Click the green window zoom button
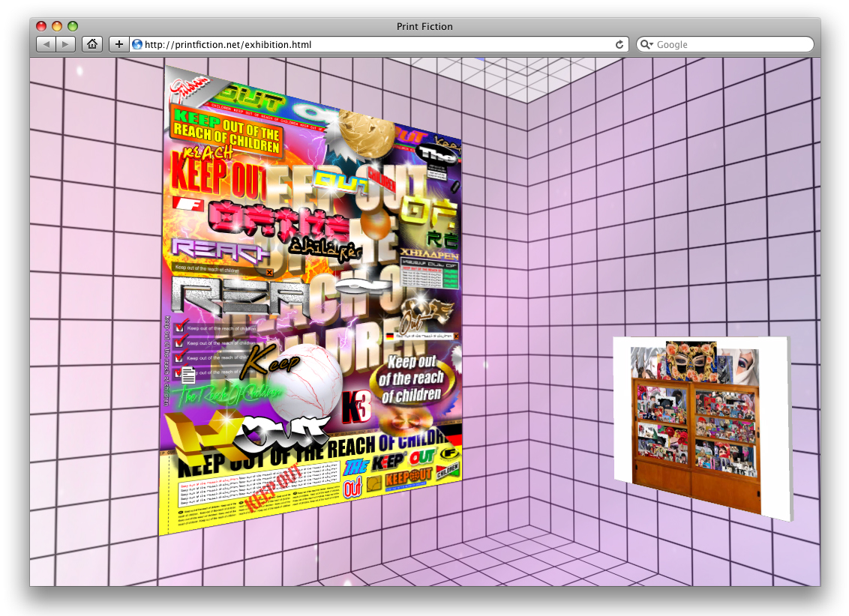Image resolution: width=849 pixels, height=616 pixels. pos(73,26)
